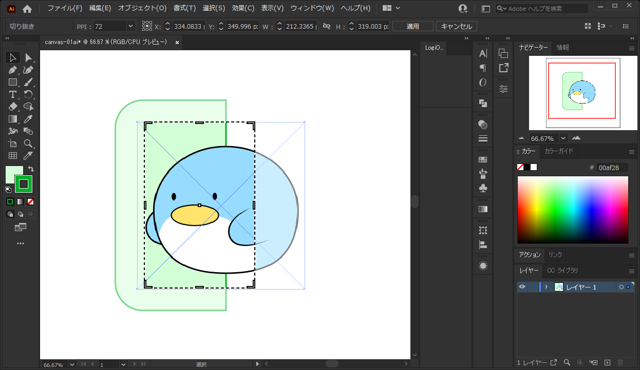Open the OpenType panel icon
Viewport: 640px width, 370px height.
tap(483, 83)
